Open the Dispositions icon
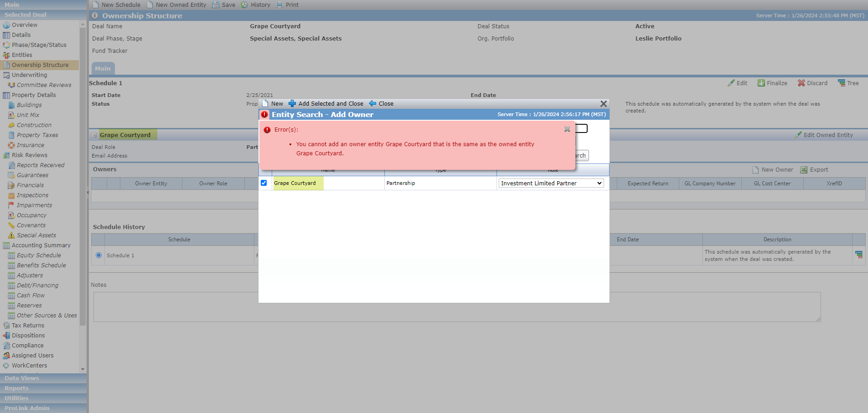The width and height of the screenshot is (868, 413). [6, 336]
